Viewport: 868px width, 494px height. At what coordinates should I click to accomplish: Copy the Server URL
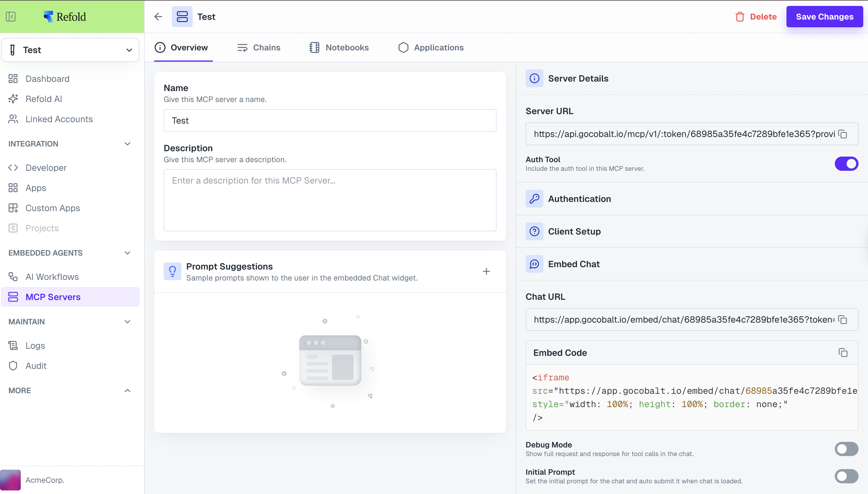click(x=843, y=134)
